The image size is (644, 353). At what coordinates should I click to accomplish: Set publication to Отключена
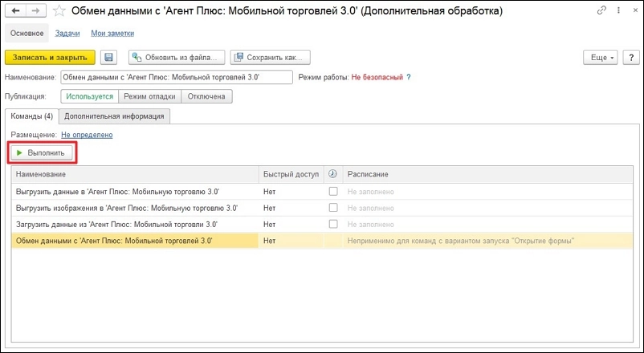pos(206,96)
